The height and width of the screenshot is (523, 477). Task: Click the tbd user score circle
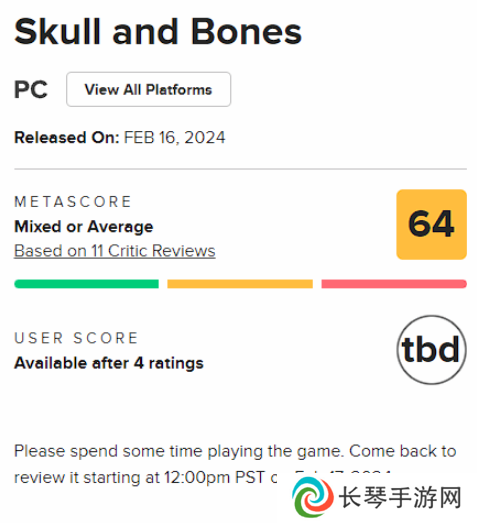click(x=431, y=350)
